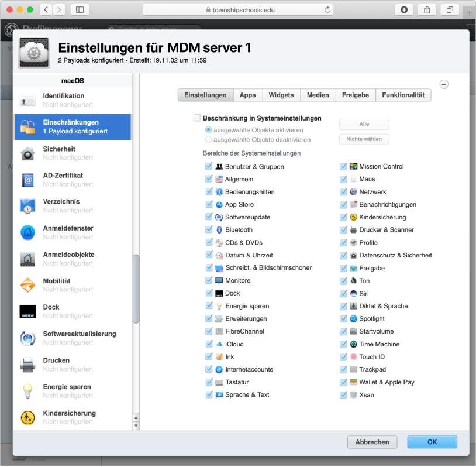Screen dimensions: 476x467
Task: Click the AD-Zertifikat icon in sidebar
Action: pyautogui.click(x=27, y=180)
